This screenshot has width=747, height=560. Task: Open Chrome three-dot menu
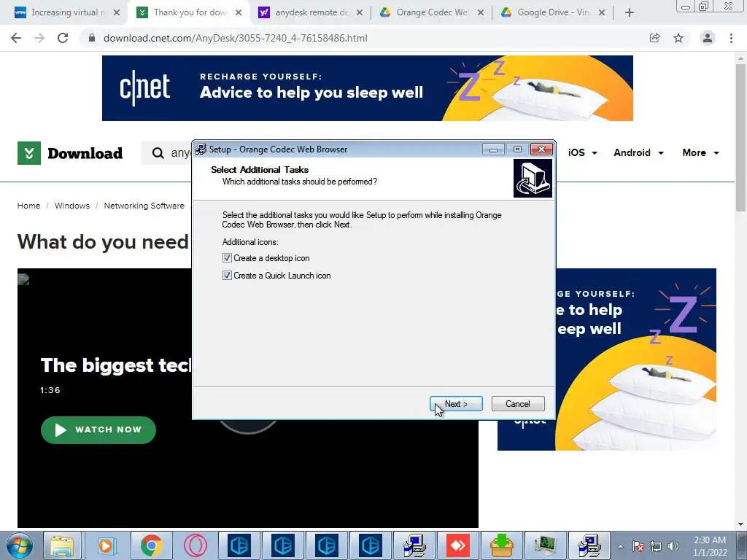coord(731,38)
